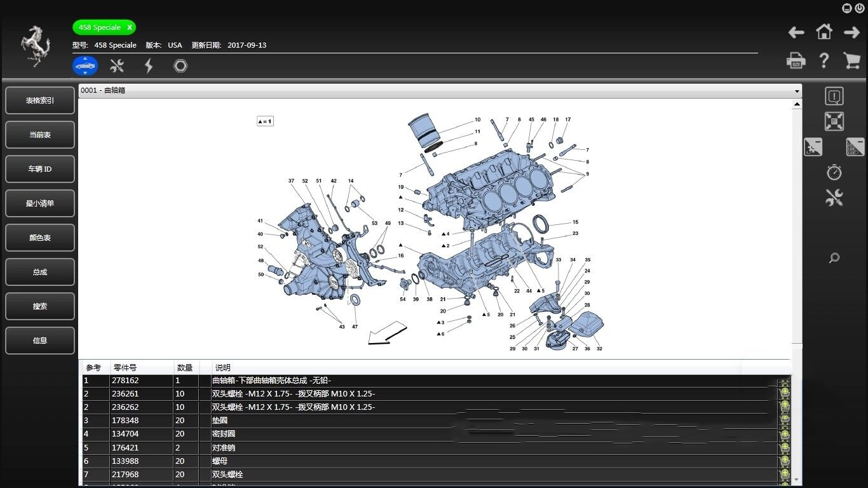The image size is (868, 488).
Task: Click the gear split-view icon
Action: pyautogui.click(x=813, y=147)
